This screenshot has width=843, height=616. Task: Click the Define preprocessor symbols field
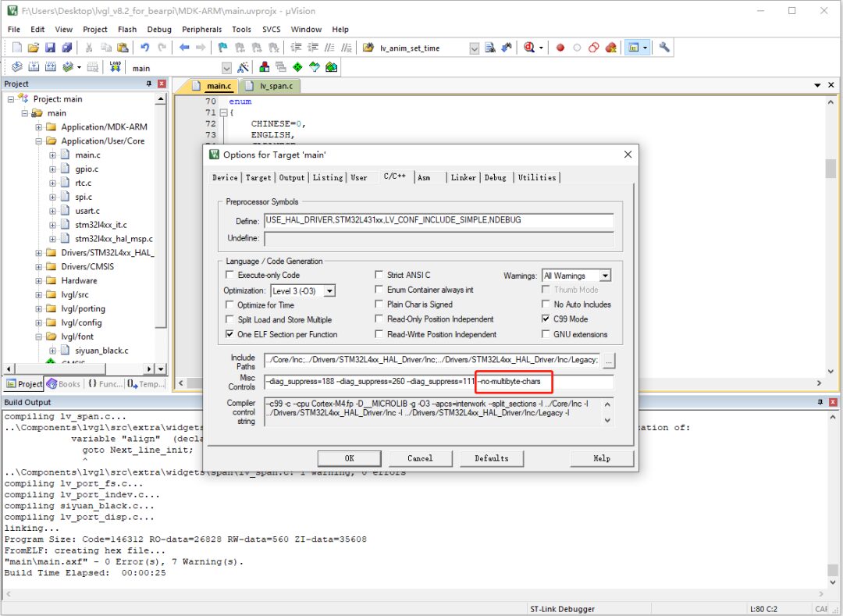pos(439,221)
